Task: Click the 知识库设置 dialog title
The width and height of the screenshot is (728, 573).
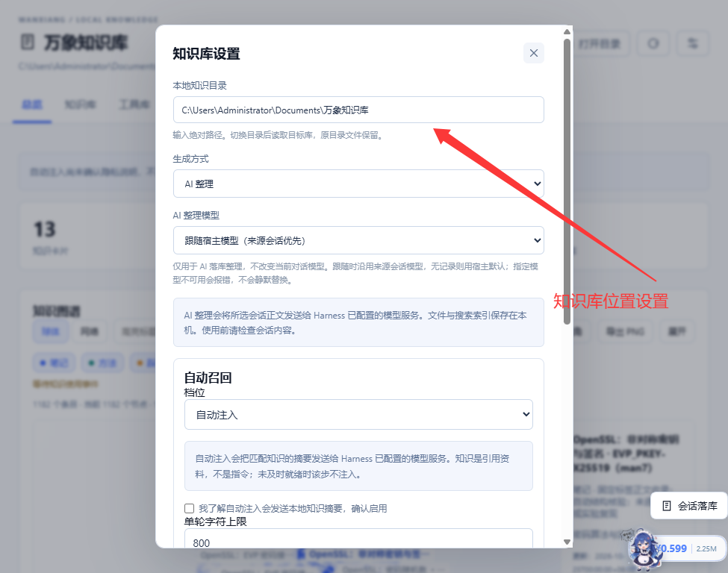Action: (206, 54)
